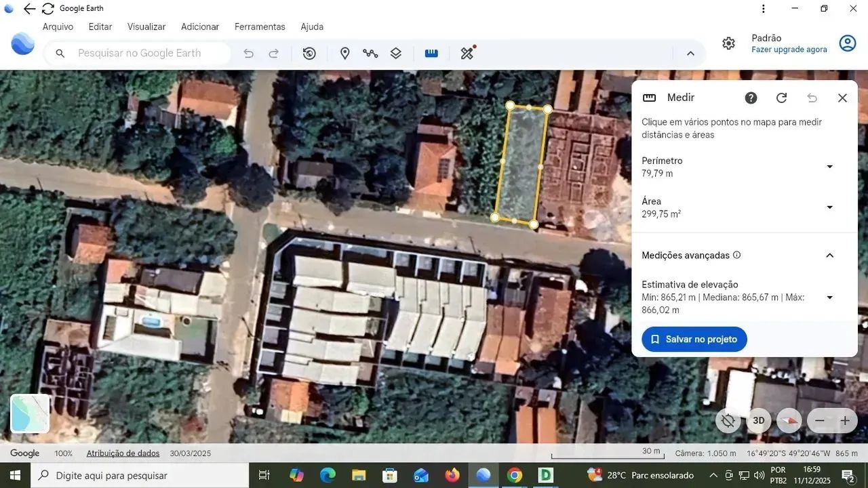Open the drawing and editing tools
The width and height of the screenshot is (868, 488).
click(x=467, y=53)
